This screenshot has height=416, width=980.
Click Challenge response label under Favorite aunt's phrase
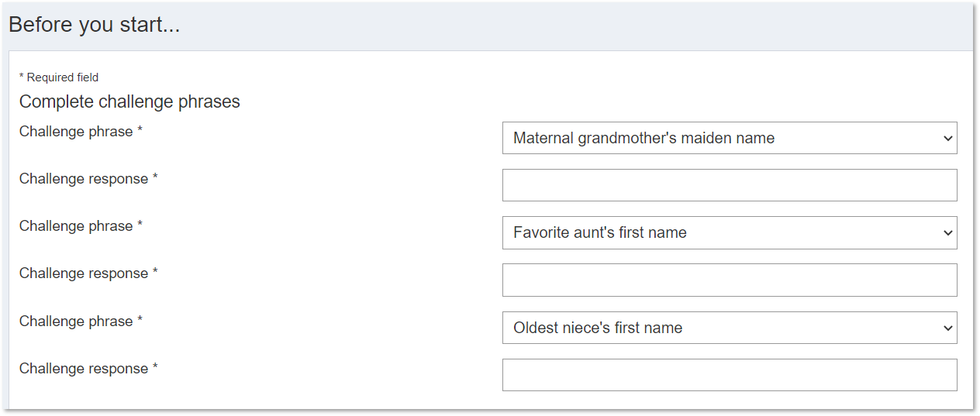tap(88, 273)
